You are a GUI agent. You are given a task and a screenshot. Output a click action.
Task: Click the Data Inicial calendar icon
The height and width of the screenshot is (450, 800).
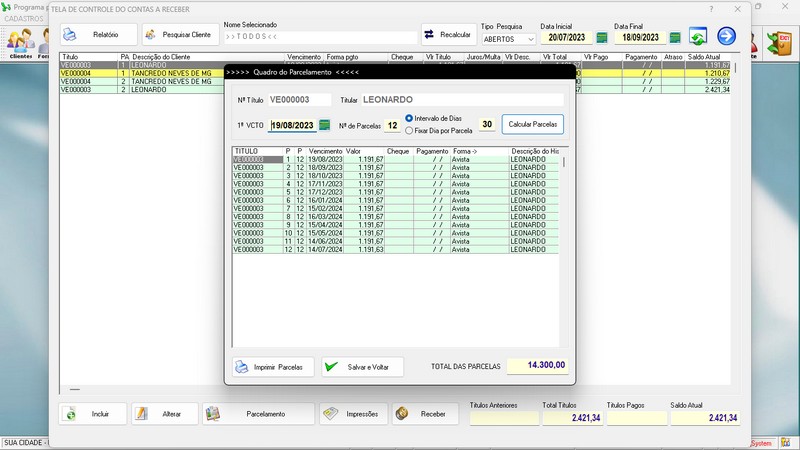pyautogui.click(x=601, y=38)
